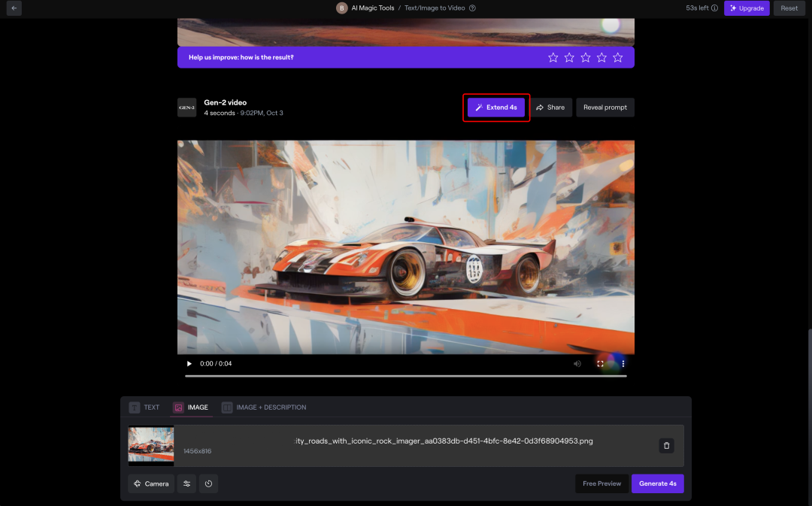The image size is (812, 506).
Task: Rate the result one star
Action: click(553, 57)
